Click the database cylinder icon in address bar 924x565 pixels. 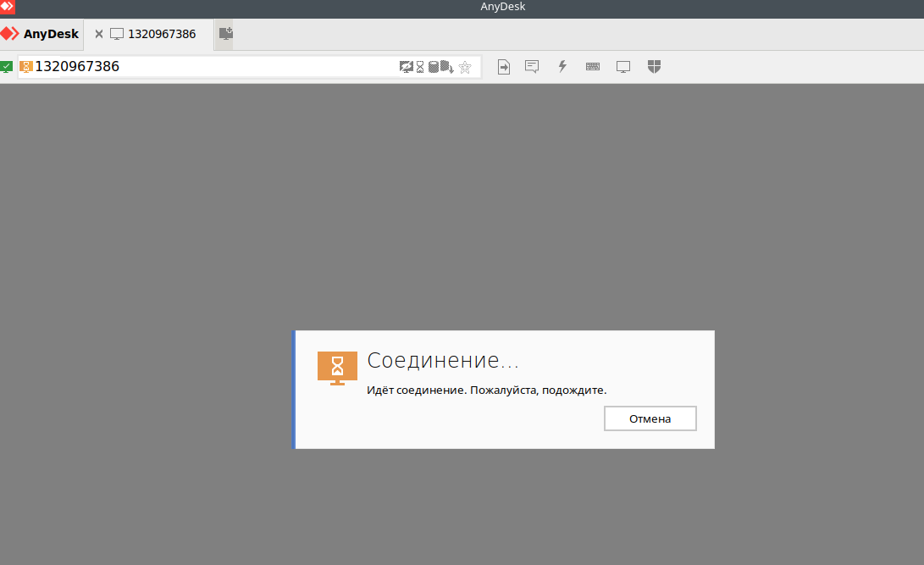click(x=434, y=67)
